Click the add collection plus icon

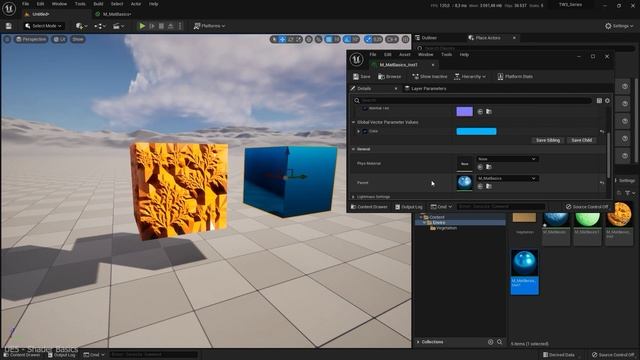tap(491, 342)
